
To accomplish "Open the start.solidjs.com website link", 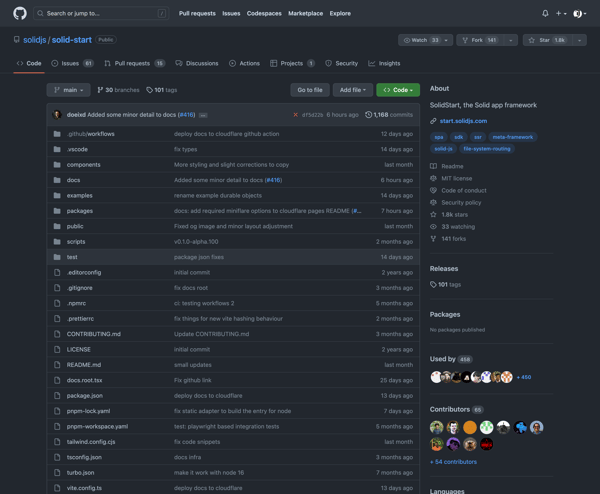I will pyautogui.click(x=463, y=121).
